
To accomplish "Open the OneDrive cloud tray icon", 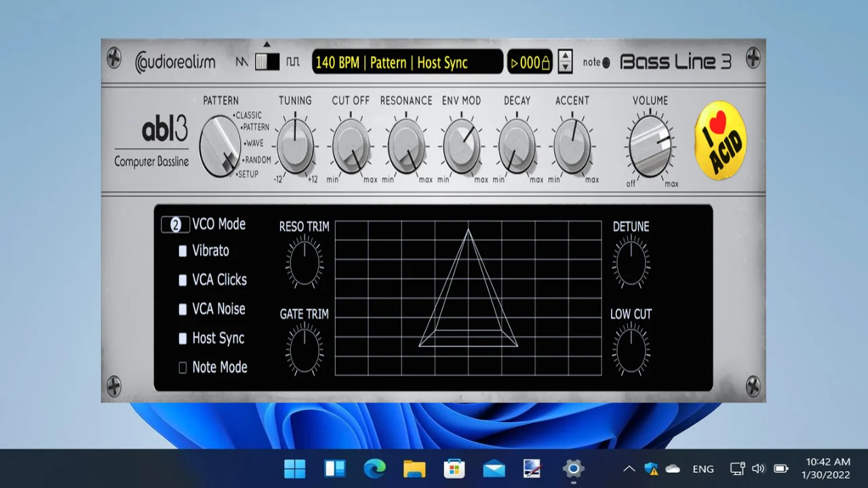I will click(673, 468).
